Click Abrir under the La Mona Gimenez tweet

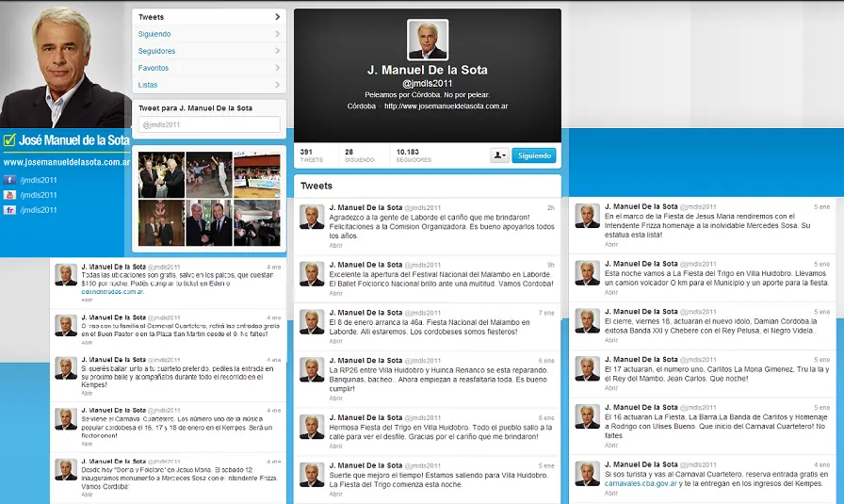611,388
